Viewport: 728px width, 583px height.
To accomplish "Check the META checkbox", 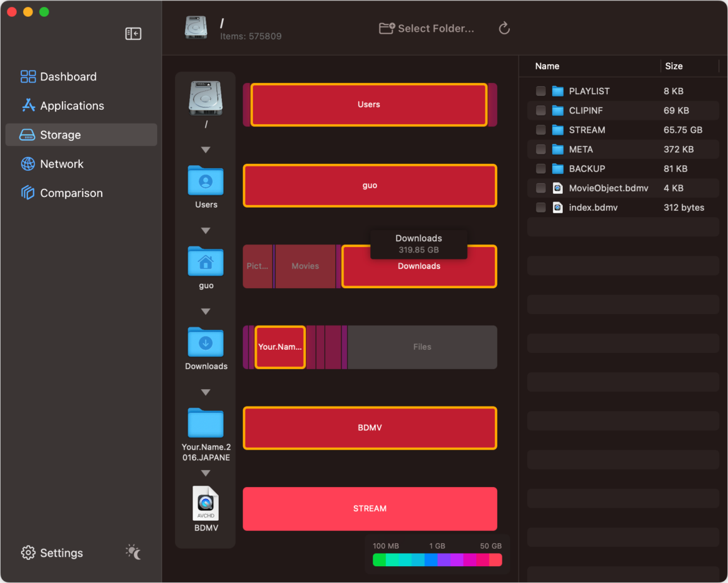I will (540, 150).
